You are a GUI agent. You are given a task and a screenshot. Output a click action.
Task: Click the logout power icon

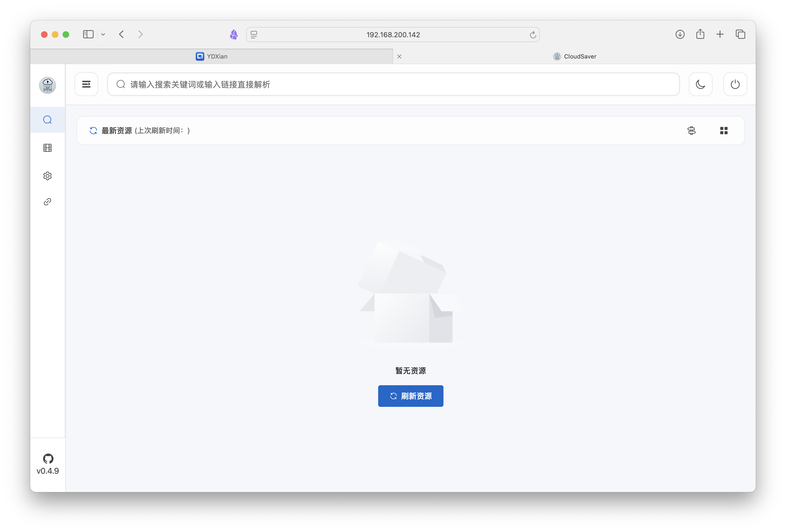[735, 84]
